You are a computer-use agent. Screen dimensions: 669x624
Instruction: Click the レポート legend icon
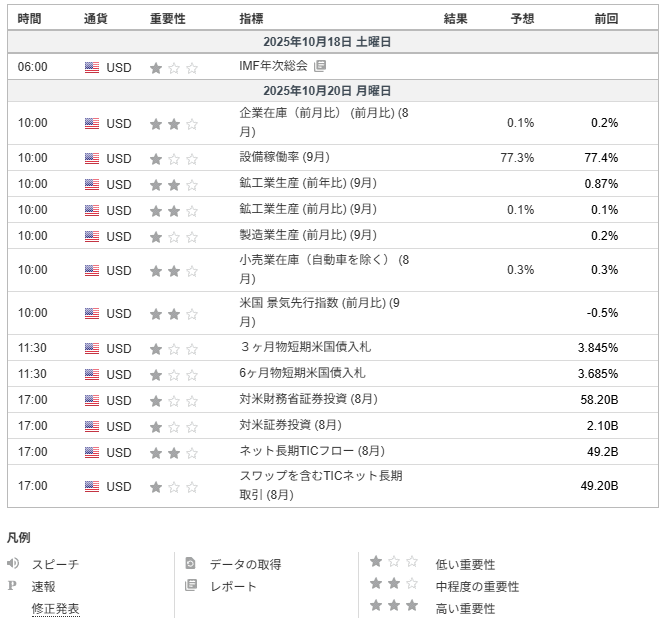190,586
